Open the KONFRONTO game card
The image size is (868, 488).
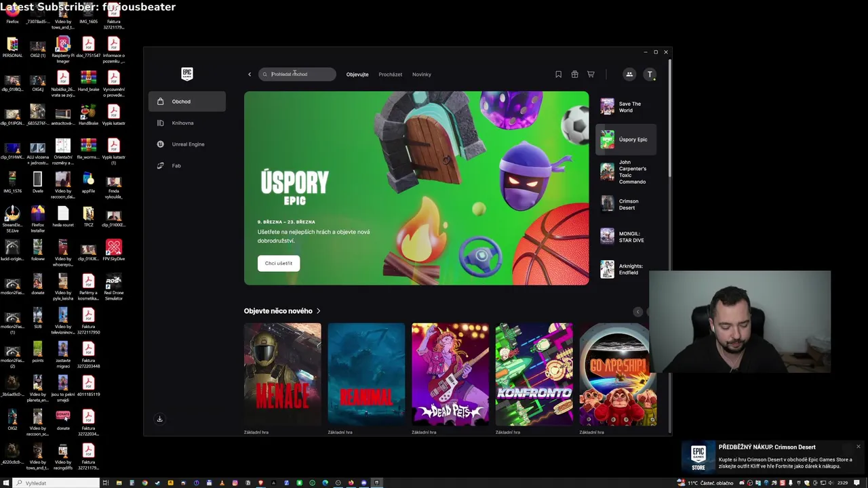534,374
